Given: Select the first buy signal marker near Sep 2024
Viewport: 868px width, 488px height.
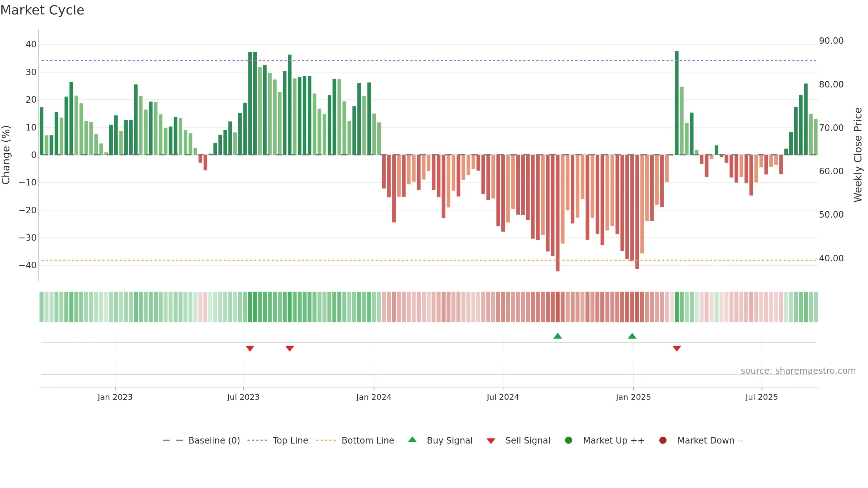Looking at the screenshot, I should pos(558,336).
